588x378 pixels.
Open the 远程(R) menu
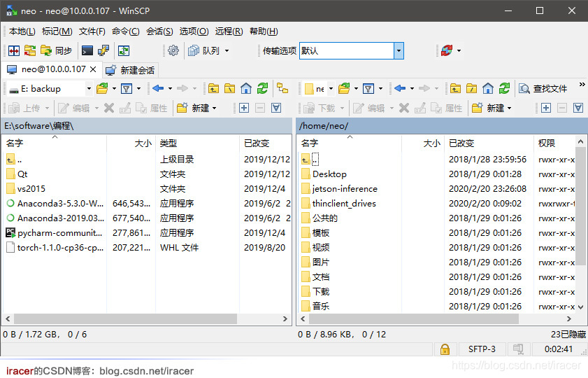(229, 31)
